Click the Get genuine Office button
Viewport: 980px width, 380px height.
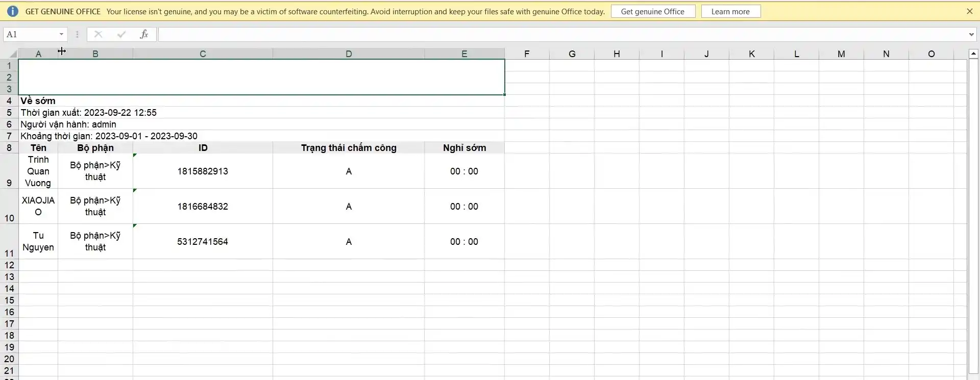click(652, 11)
